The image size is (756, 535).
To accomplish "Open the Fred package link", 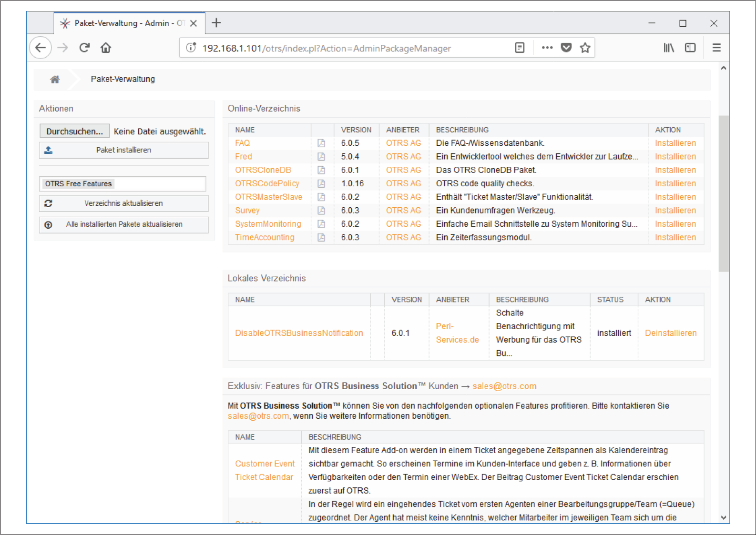I will tap(243, 156).
